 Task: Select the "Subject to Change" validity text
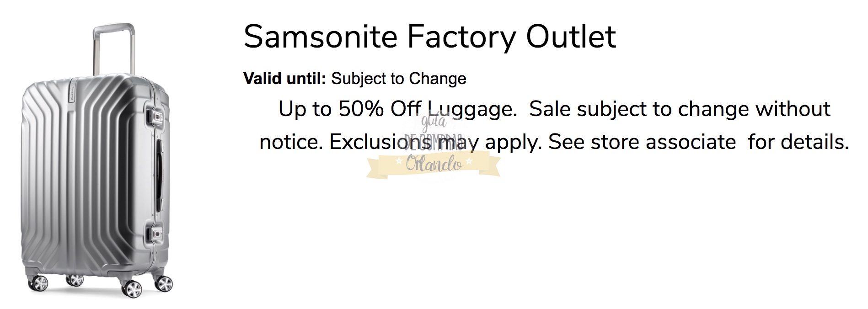[x=399, y=79]
